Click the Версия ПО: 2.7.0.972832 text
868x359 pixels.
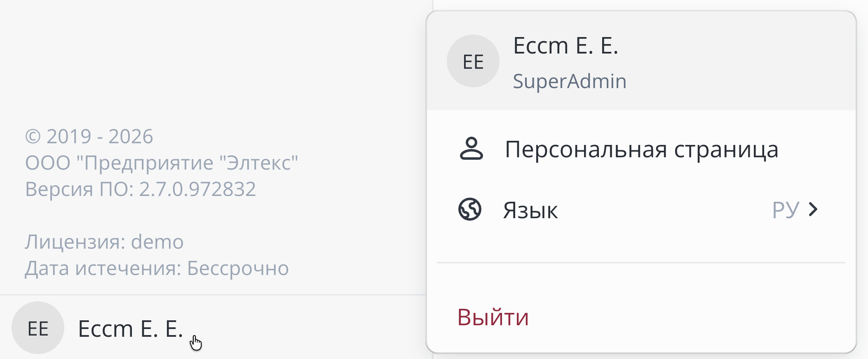[x=141, y=189]
